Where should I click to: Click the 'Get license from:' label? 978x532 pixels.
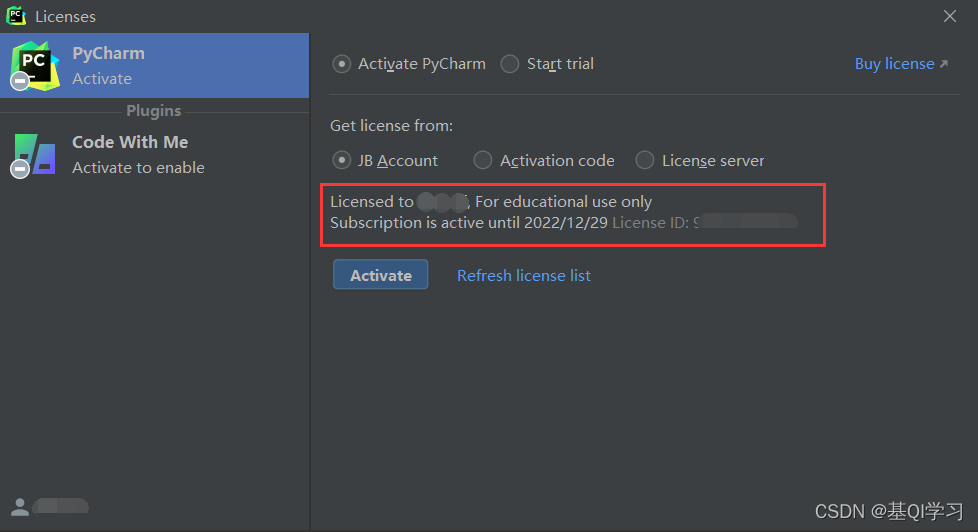pos(391,125)
